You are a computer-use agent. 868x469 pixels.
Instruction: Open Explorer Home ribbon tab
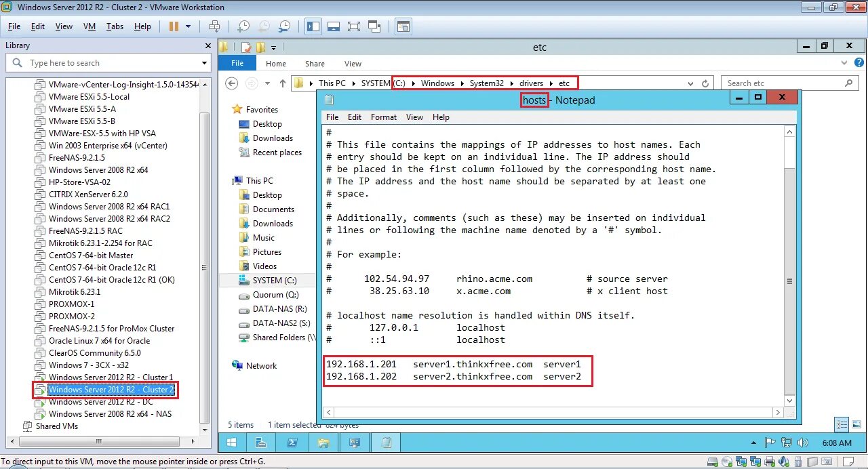(276, 64)
